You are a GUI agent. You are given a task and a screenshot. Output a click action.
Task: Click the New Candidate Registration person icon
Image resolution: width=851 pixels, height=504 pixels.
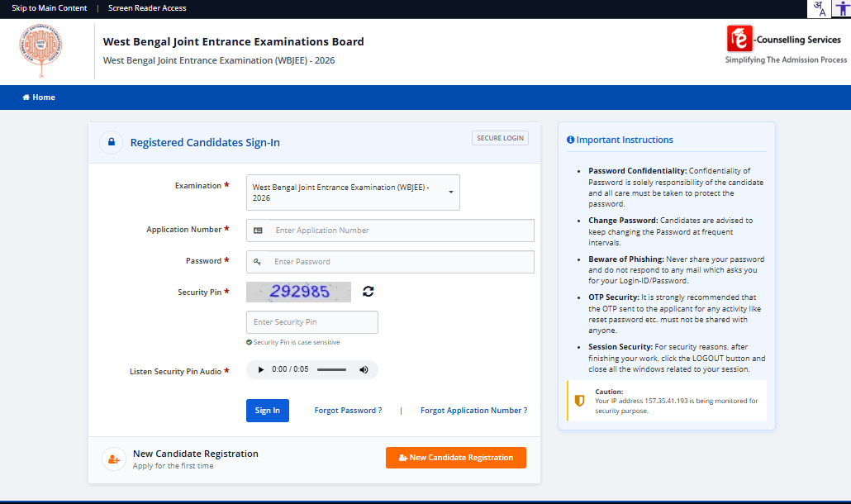[113, 457]
